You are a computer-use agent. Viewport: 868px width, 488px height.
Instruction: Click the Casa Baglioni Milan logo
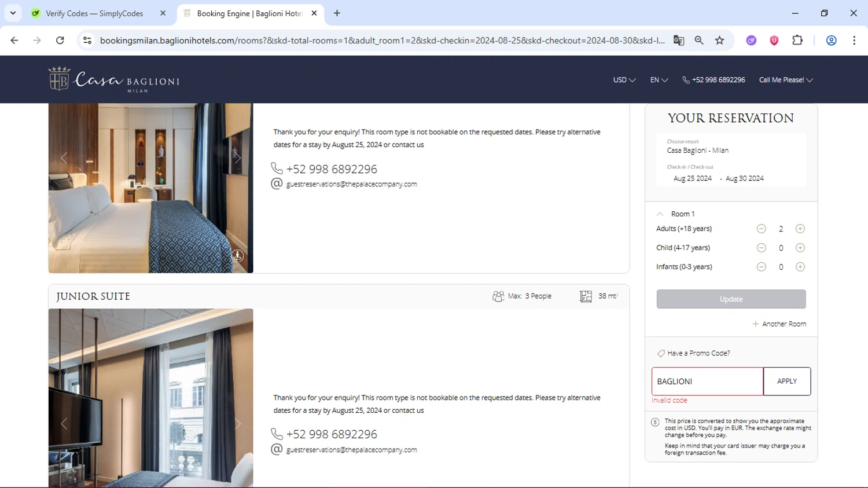[x=113, y=79]
